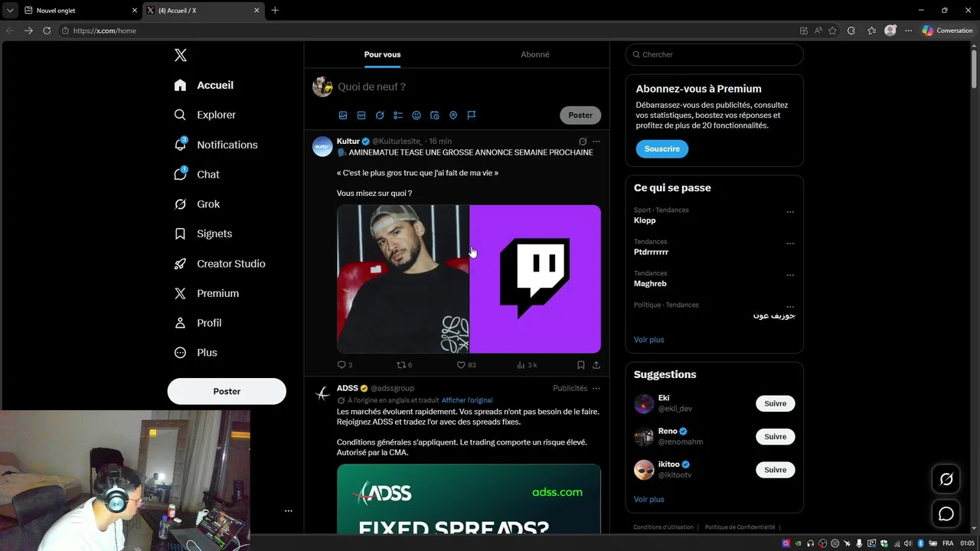The width and height of the screenshot is (980, 551).
Task: Click the Bluetooth icon in system tray
Action: coord(921,543)
